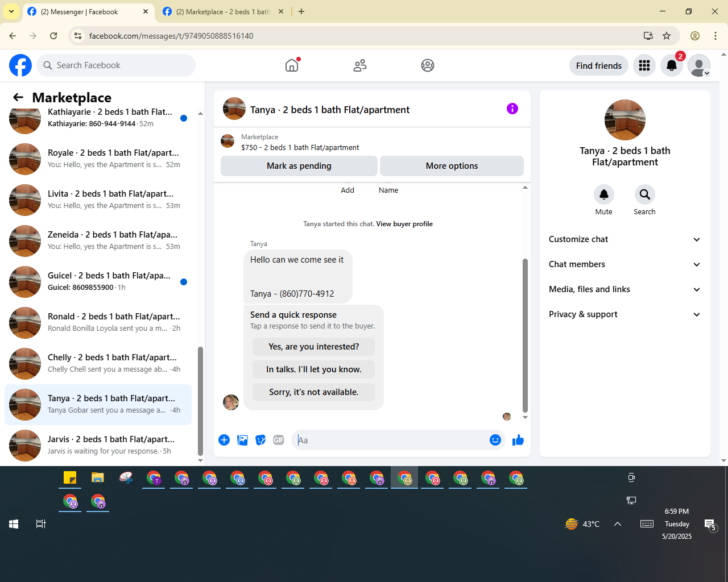Open the Windows notification center

(x=710, y=525)
